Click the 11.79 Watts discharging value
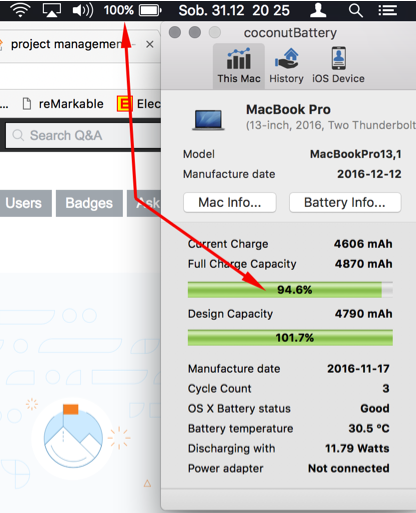Viewport: 416px width, 513px height. [357, 449]
